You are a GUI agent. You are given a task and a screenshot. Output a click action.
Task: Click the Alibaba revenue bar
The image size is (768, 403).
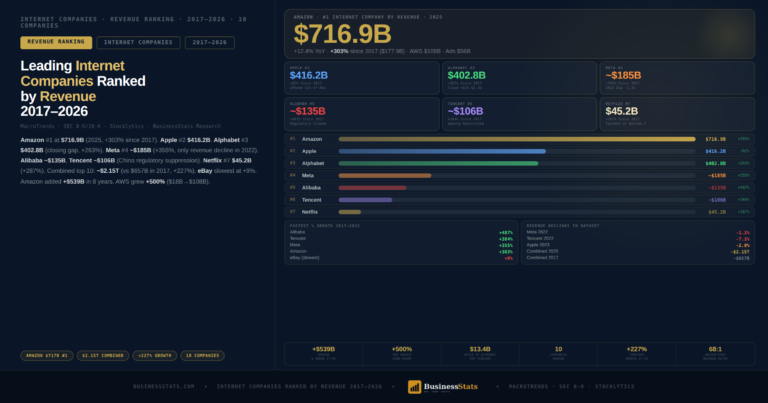[x=372, y=188]
